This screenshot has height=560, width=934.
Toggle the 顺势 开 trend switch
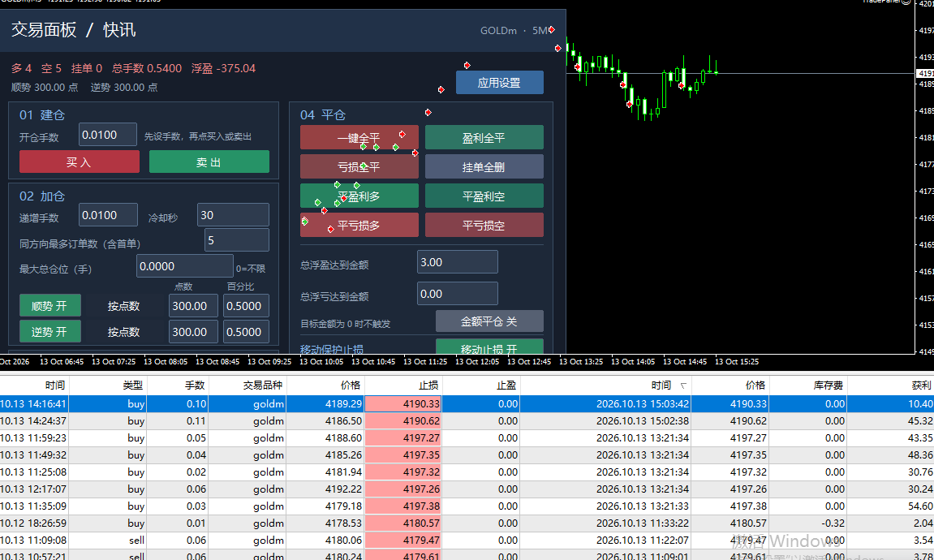(x=50, y=306)
